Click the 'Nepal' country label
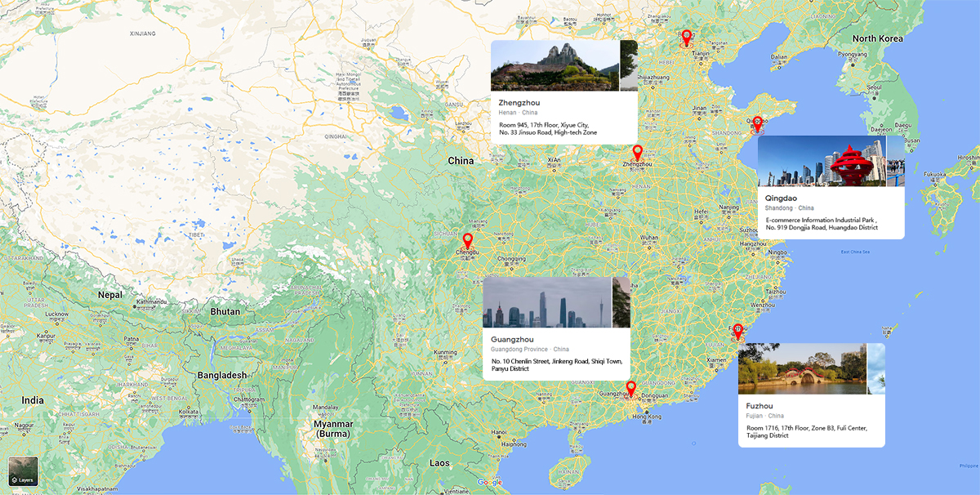The height and width of the screenshot is (495, 980). tap(110, 295)
